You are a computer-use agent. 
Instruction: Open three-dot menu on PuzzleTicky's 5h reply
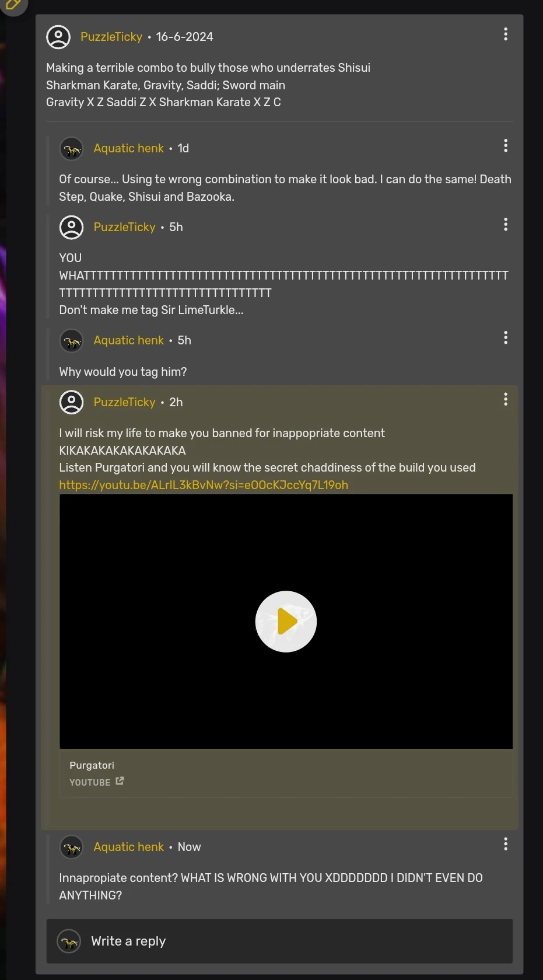(506, 225)
